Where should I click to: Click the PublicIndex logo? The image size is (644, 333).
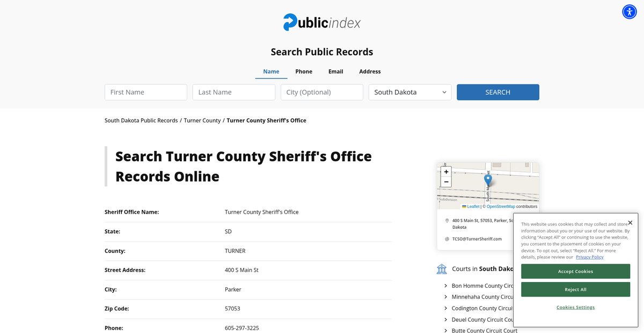pyautogui.click(x=322, y=22)
